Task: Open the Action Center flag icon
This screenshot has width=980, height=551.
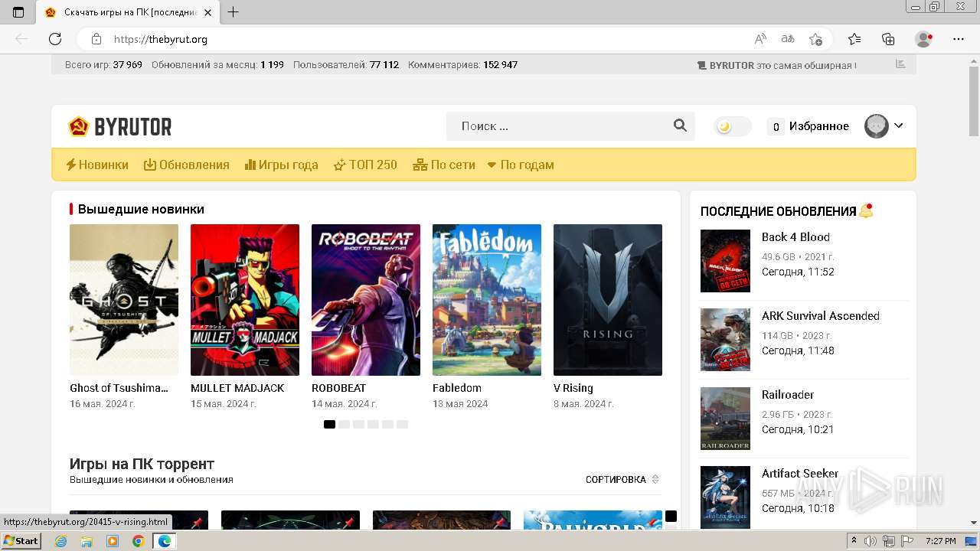Action: pyautogui.click(x=906, y=541)
